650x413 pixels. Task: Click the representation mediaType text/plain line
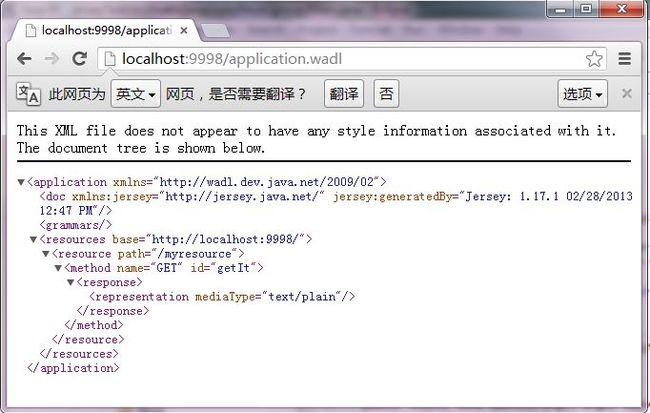point(222,297)
